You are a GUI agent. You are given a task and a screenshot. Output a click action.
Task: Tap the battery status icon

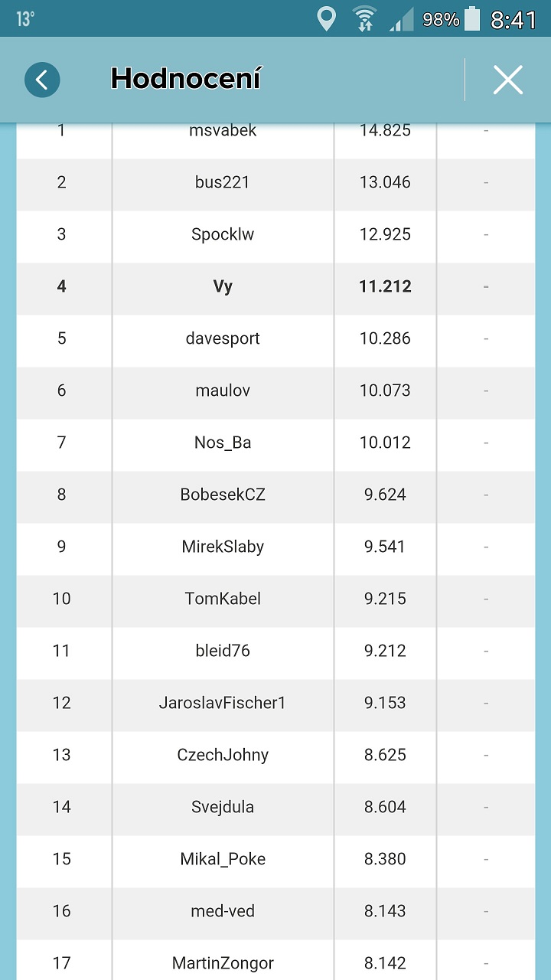click(472, 19)
